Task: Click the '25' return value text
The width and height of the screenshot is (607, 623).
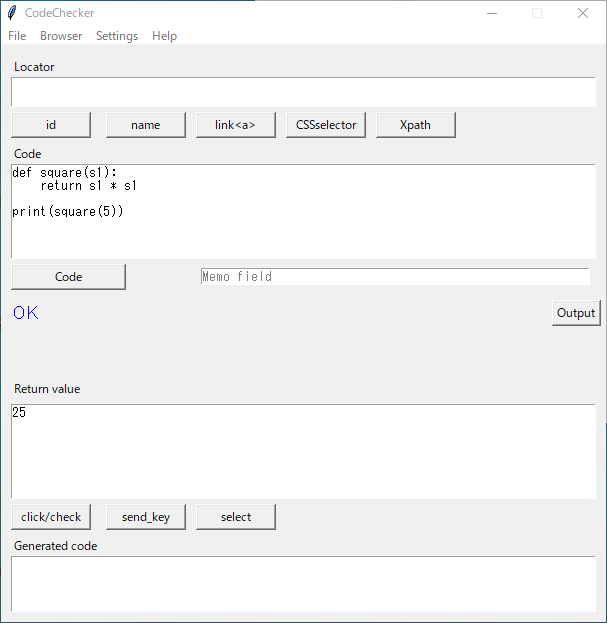Action: click(19, 412)
